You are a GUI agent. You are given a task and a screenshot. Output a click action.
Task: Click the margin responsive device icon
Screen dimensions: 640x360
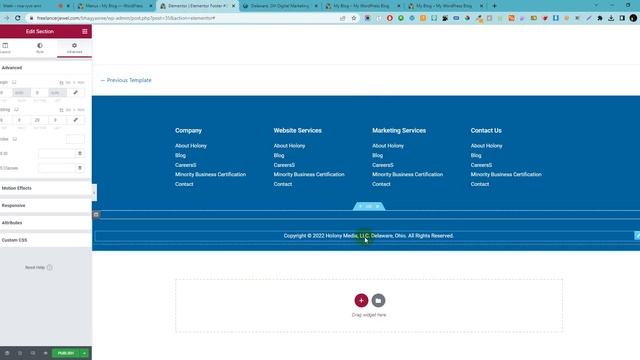14,82
